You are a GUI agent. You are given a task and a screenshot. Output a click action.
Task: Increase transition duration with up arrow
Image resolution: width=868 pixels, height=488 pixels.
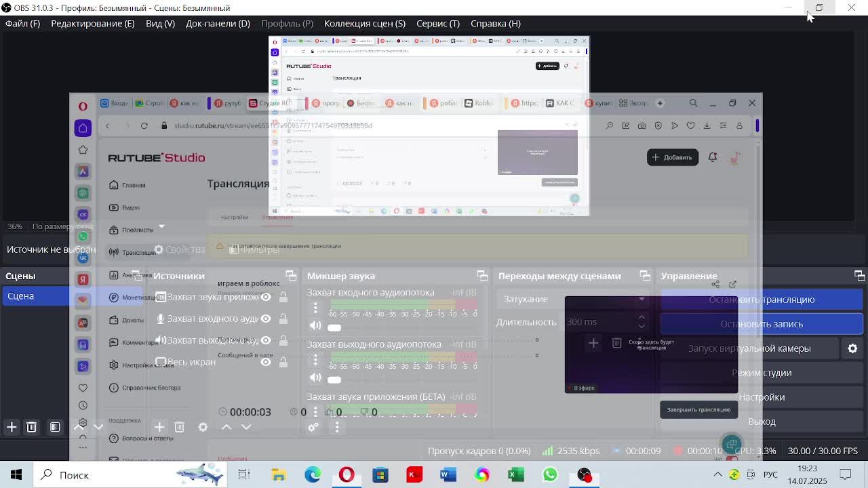pyautogui.click(x=642, y=317)
